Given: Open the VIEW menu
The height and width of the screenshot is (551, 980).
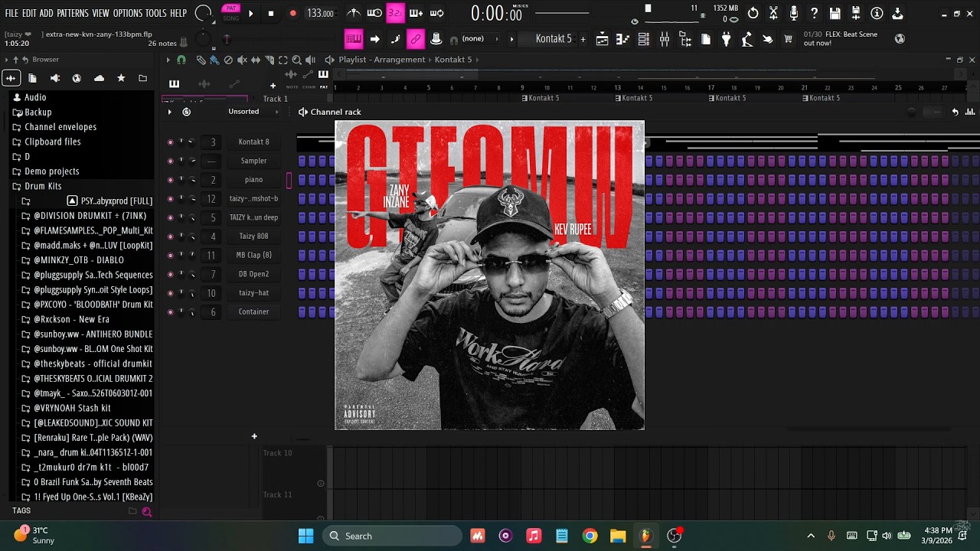Looking at the screenshot, I should click(100, 14).
